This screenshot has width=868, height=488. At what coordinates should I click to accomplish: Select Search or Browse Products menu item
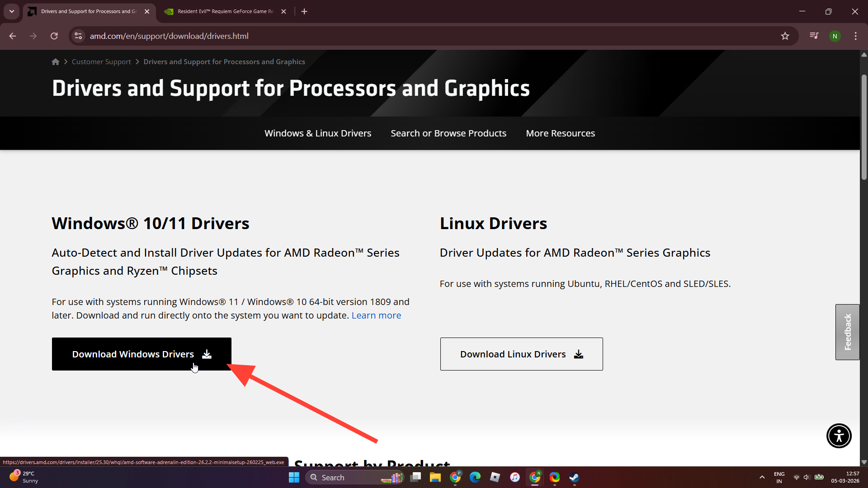pyautogui.click(x=448, y=133)
